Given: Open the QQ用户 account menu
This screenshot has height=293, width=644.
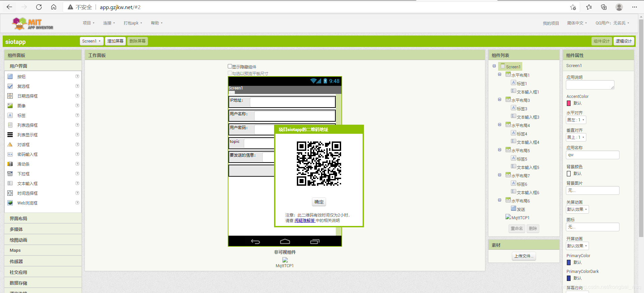Looking at the screenshot, I should pyautogui.click(x=612, y=23).
